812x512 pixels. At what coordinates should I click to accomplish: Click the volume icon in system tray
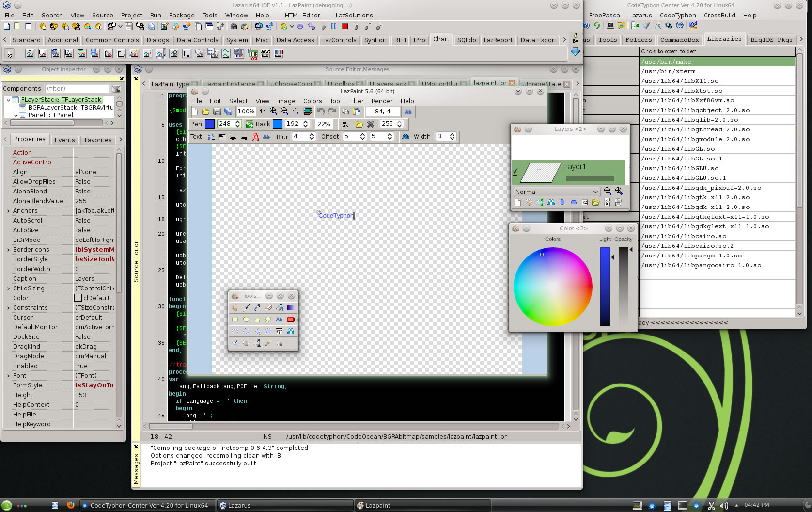(724, 505)
